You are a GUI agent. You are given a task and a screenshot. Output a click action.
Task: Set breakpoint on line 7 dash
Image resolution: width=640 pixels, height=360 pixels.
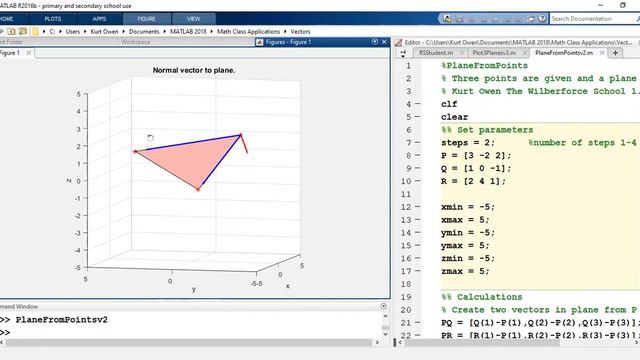pyautogui.click(x=418, y=142)
